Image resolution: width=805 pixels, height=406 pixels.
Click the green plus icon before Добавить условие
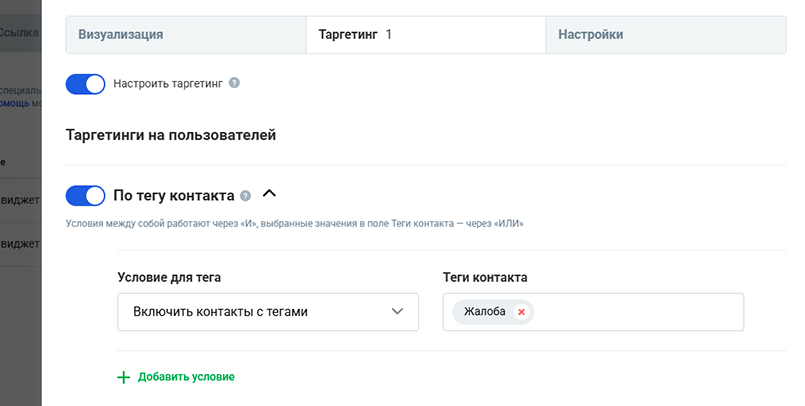pos(124,377)
